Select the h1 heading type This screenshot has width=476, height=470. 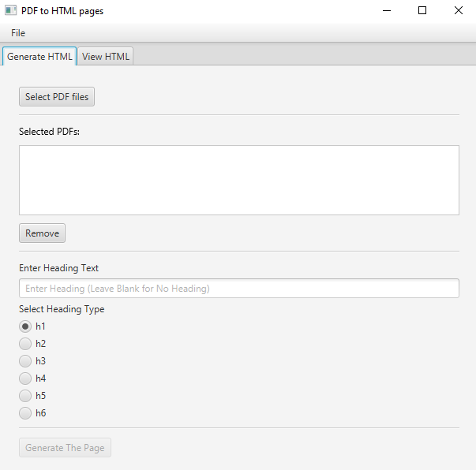tap(26, 326)
